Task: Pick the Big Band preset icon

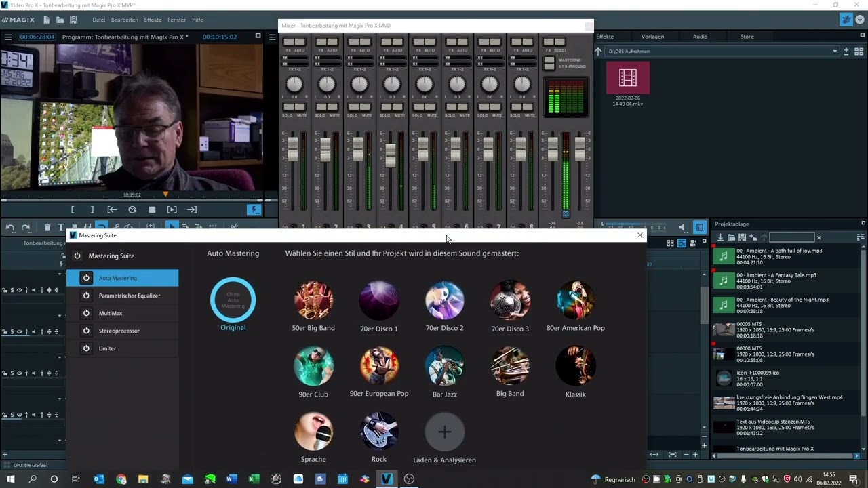Action: click(510, 366)
